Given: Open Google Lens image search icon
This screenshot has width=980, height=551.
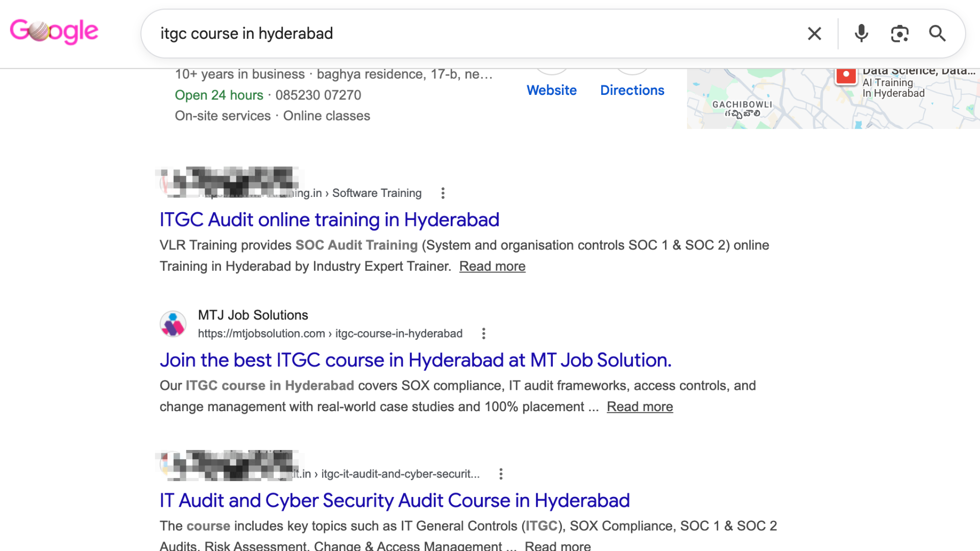Looking at the screenshot, I should click(899, 34).
